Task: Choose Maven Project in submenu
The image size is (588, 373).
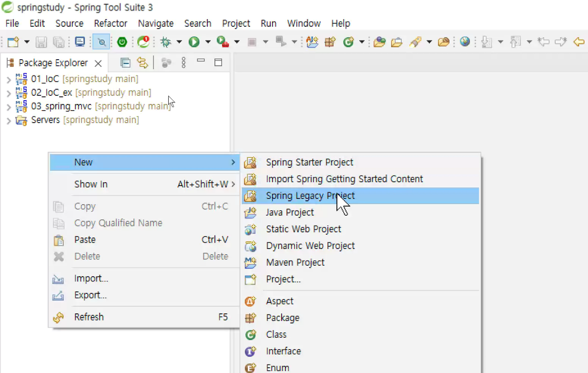Action: [360, 262]
